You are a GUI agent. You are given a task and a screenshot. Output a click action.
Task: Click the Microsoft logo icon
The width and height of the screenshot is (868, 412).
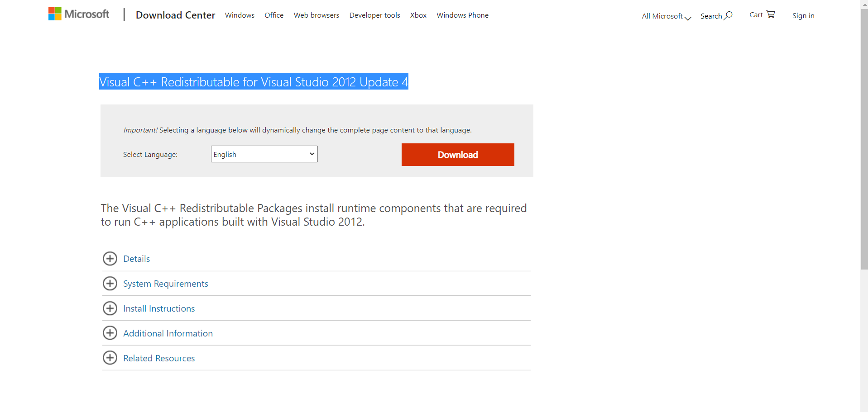click(55, 14)
